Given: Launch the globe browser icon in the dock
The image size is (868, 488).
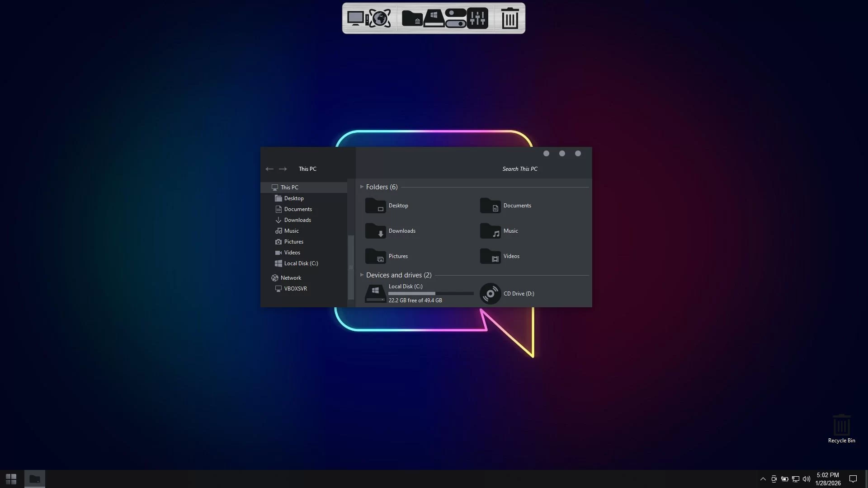Looking at the screenshot, I should [x=380, y=19].
